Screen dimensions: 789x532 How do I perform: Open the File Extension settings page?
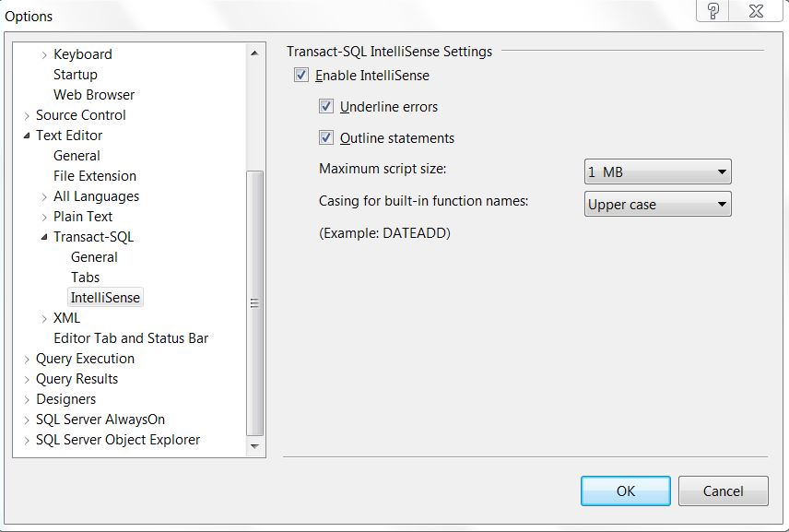point(95,175)
